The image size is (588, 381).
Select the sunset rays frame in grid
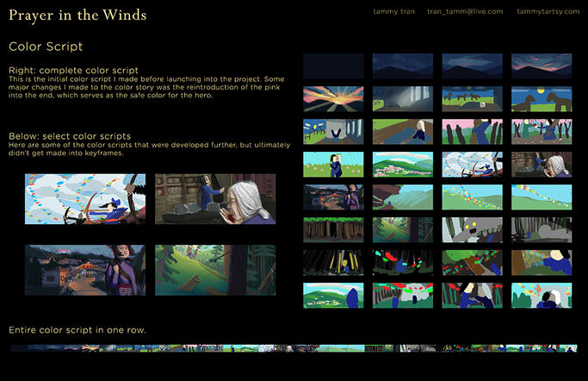pyautogui.click(x=333, y=99)
